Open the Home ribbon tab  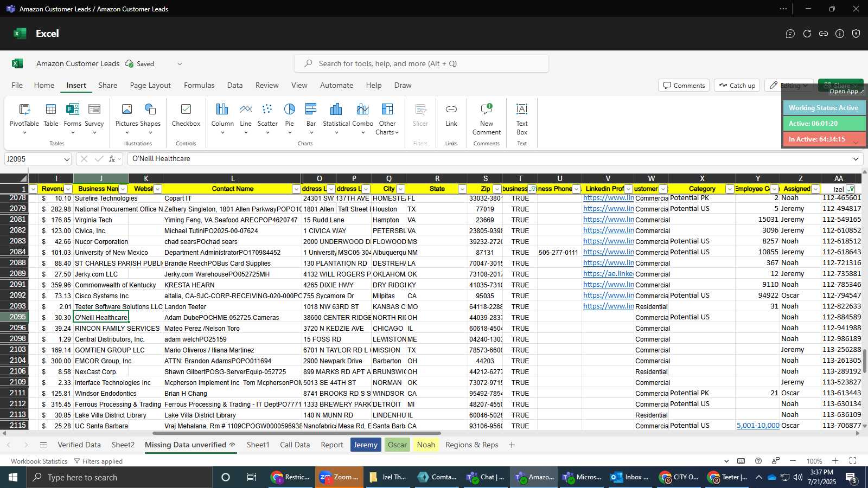[x=44, y=85]
